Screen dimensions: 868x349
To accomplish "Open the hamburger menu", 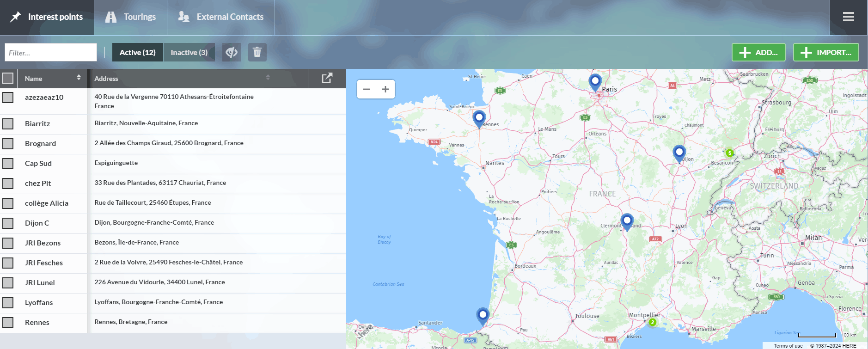I will 848,17.
